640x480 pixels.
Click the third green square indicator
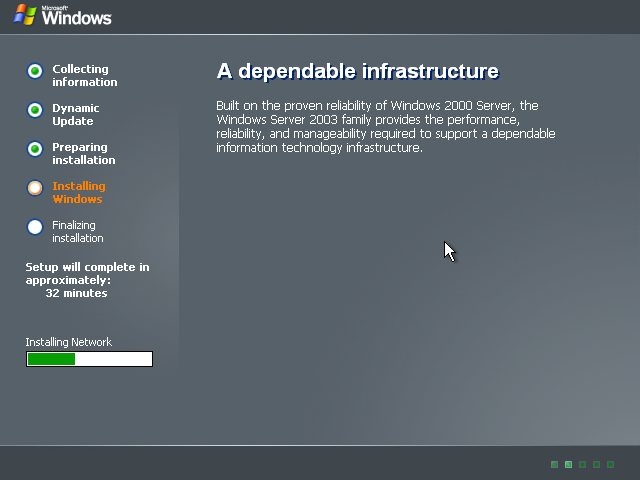pos(582,464)
